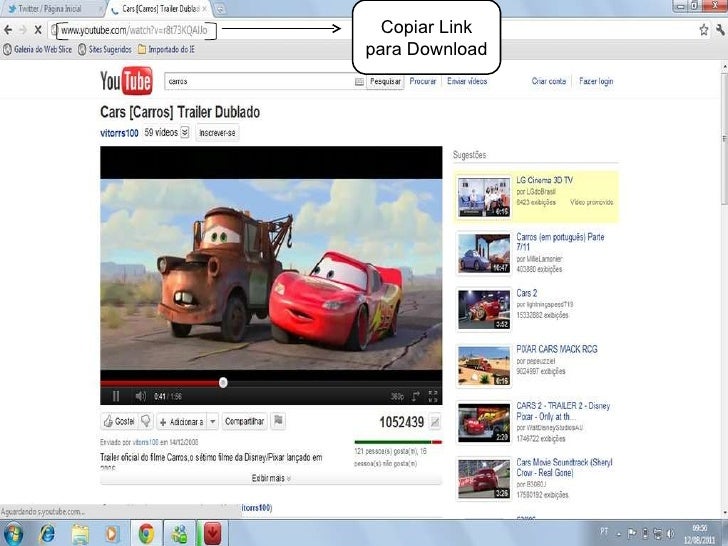Stop page loading with X button
Image resolution: width=728 pixels, height=546 pixels.
(38, 30)
